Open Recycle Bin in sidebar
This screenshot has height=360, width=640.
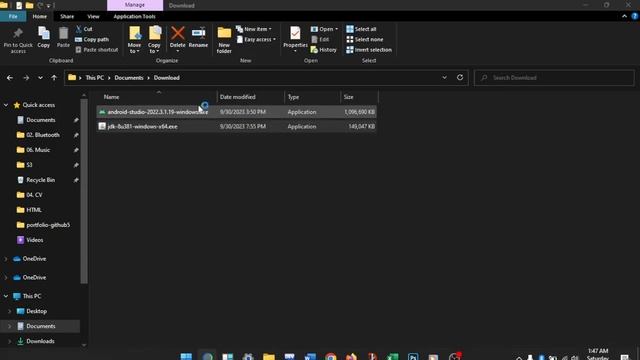click(40, 180)
